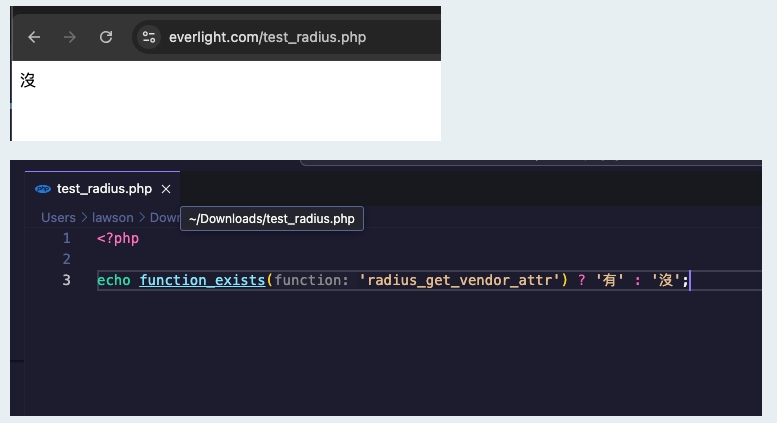777x423 pixels.
Task: Close the test_radius.php editor tab
Action: (x=166, y=188)
